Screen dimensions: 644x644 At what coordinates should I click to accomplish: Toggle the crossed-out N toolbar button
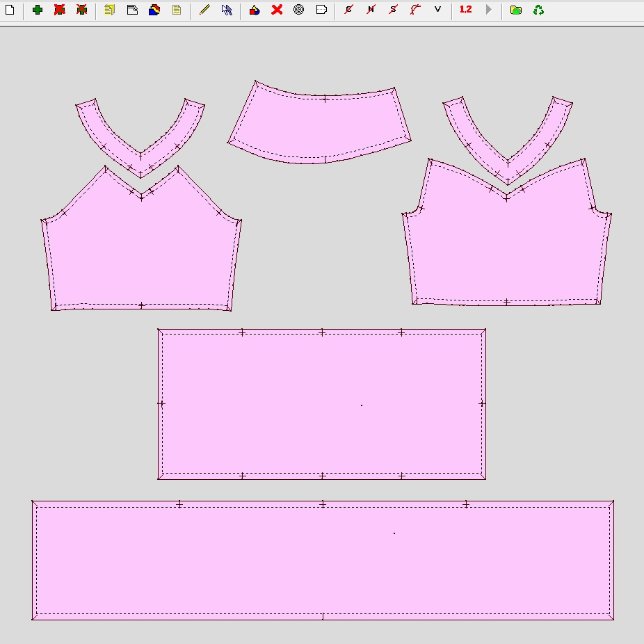coord(371,10)
